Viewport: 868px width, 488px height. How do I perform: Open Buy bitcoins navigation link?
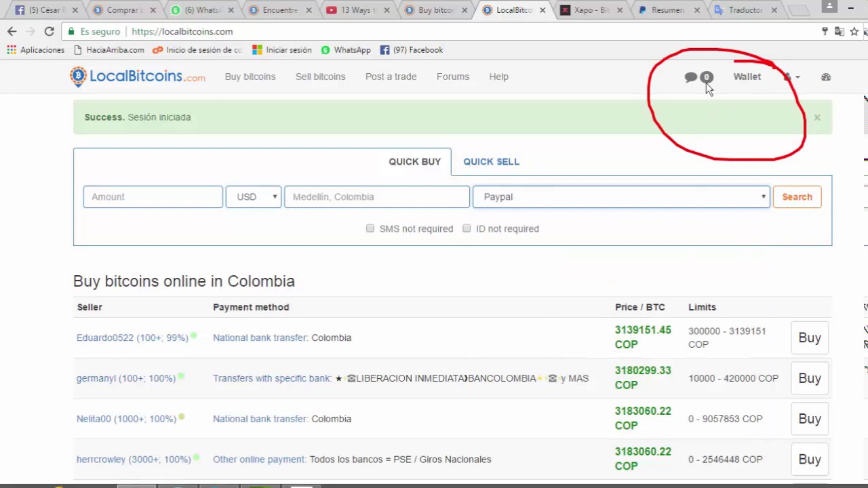250,77
